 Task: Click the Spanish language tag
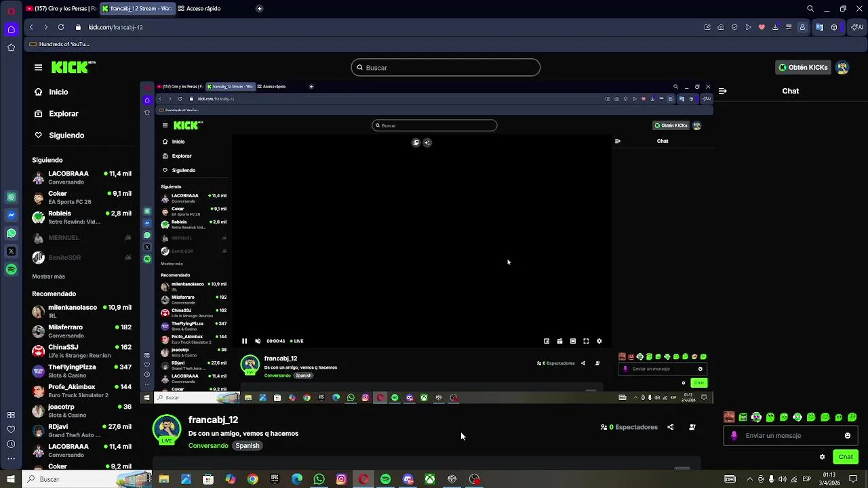click(x=247, y=446)
